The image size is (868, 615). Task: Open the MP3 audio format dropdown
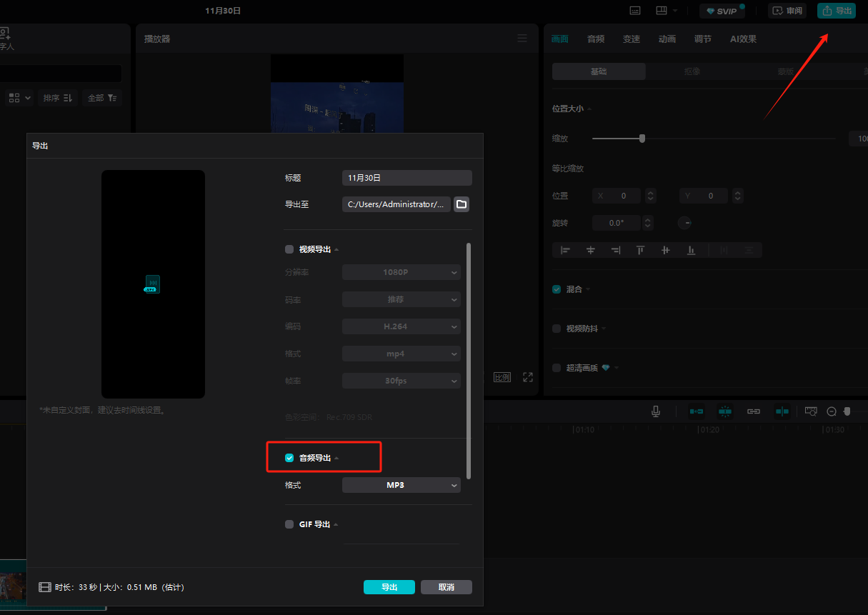pos(401,485)
